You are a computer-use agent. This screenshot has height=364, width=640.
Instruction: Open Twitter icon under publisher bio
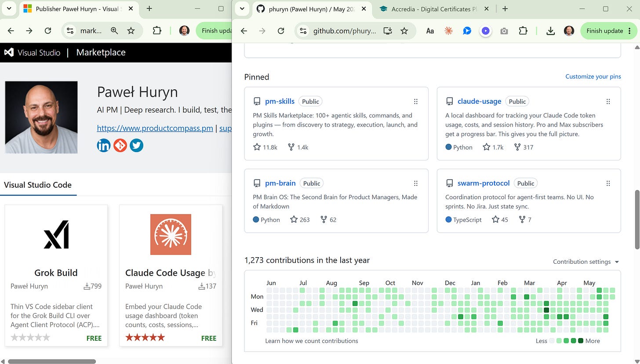coord(136,146)
